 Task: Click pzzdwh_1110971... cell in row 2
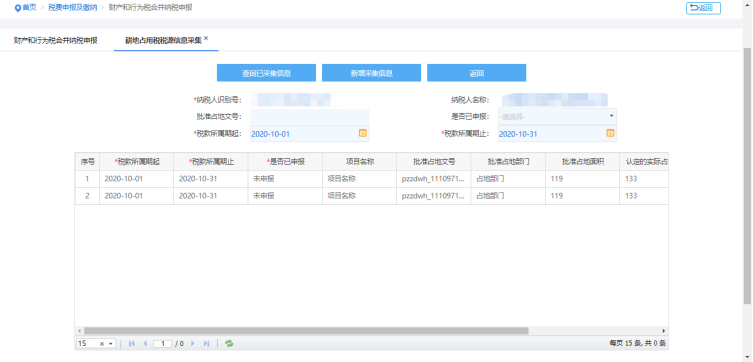[x=434, y=196]
